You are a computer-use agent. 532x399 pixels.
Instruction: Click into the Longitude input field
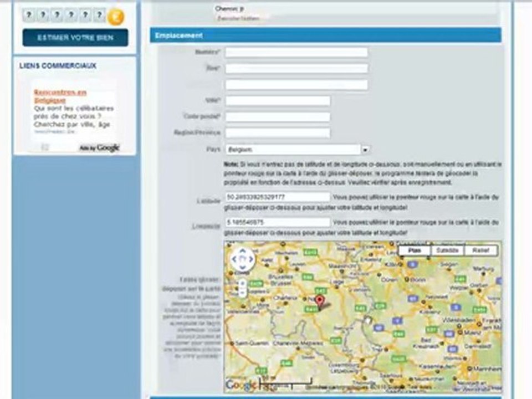click(278, 222)
